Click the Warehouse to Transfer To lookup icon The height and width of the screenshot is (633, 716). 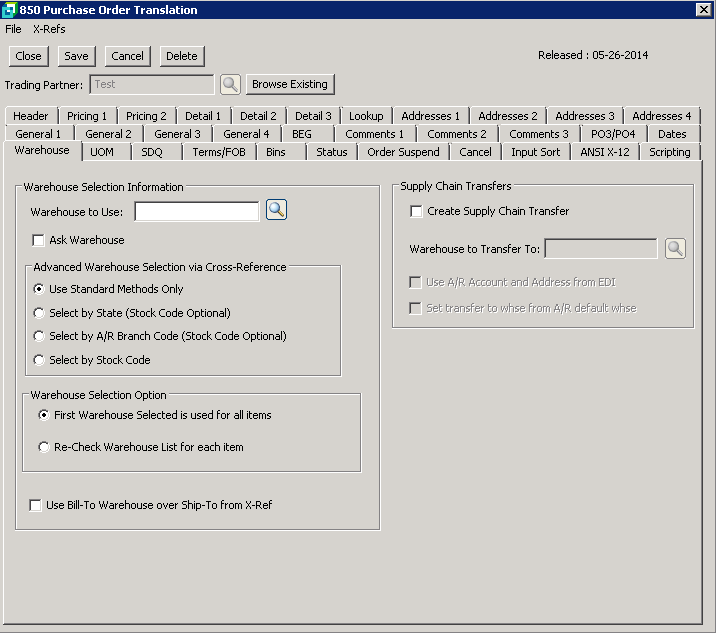point(675,249)
